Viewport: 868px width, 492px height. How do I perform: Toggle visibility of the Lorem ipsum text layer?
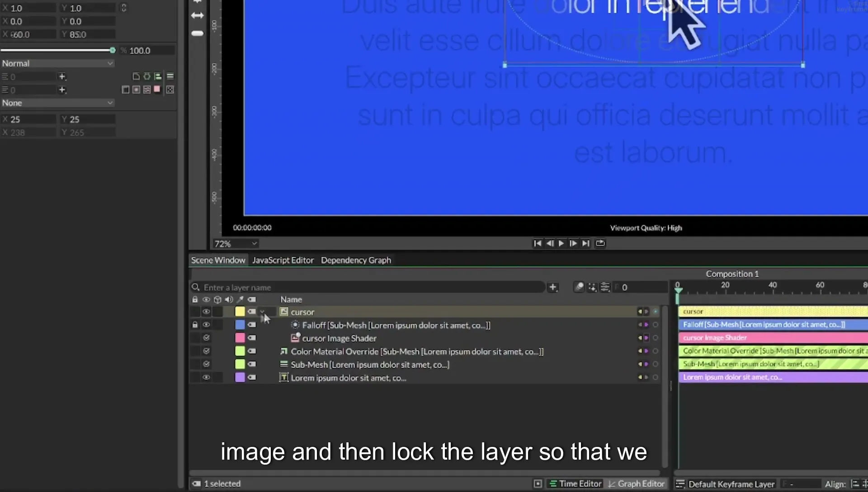coord(206,377)
